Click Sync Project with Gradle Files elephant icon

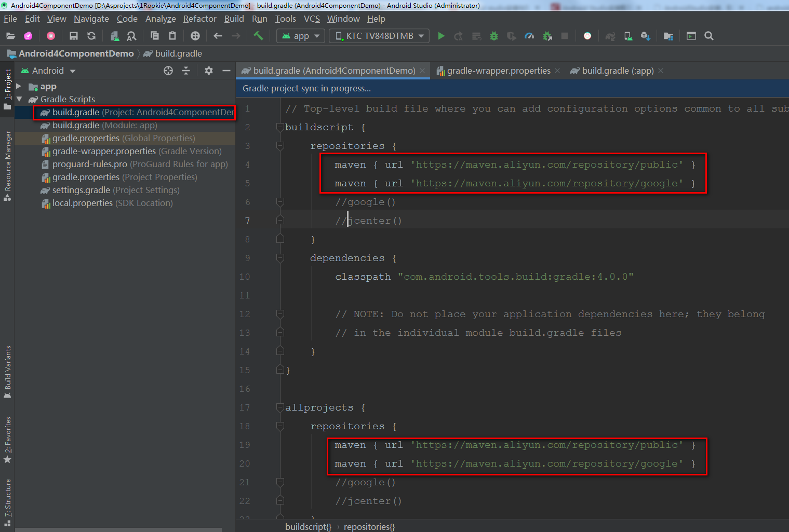(x=610, y=36)
